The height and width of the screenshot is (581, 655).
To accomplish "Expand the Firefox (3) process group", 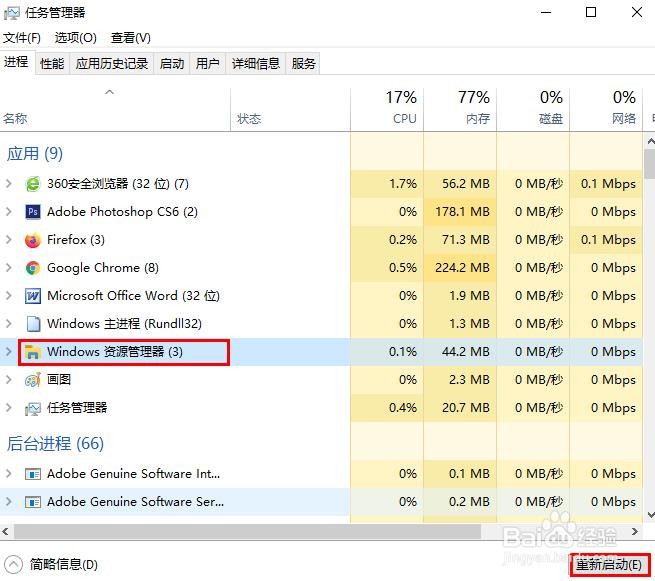I will pos(8,240).
